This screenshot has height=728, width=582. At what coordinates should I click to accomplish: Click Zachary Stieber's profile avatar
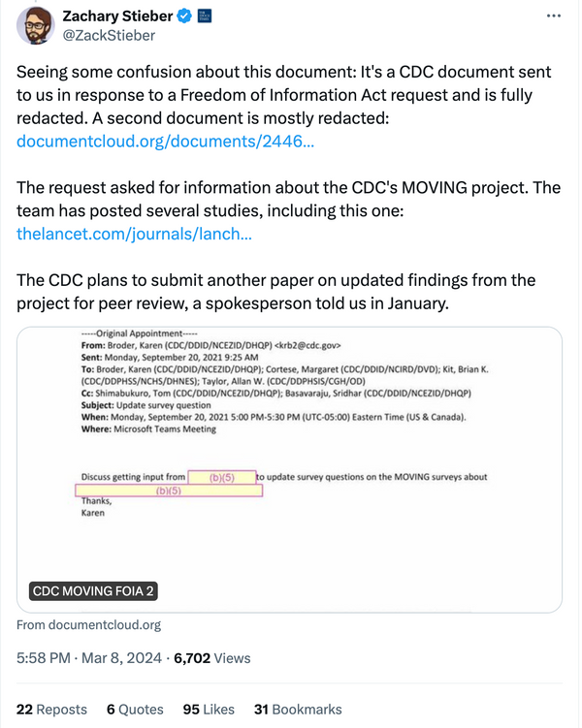(35, 26)
